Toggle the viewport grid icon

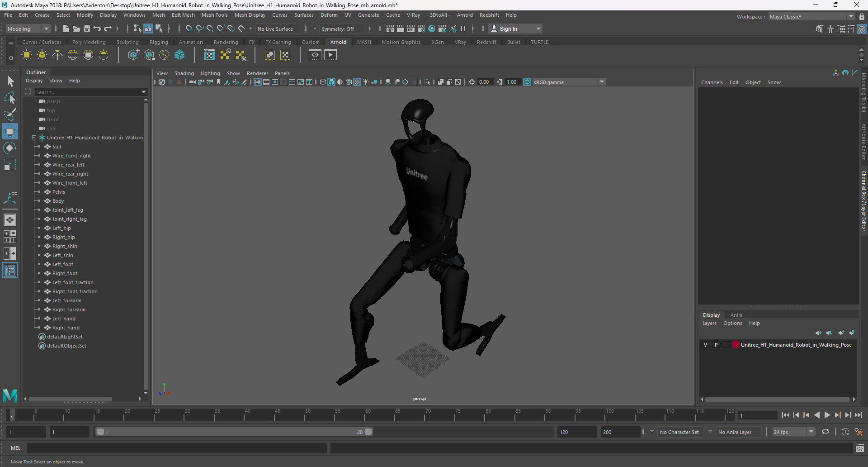[x=258, y=82]
